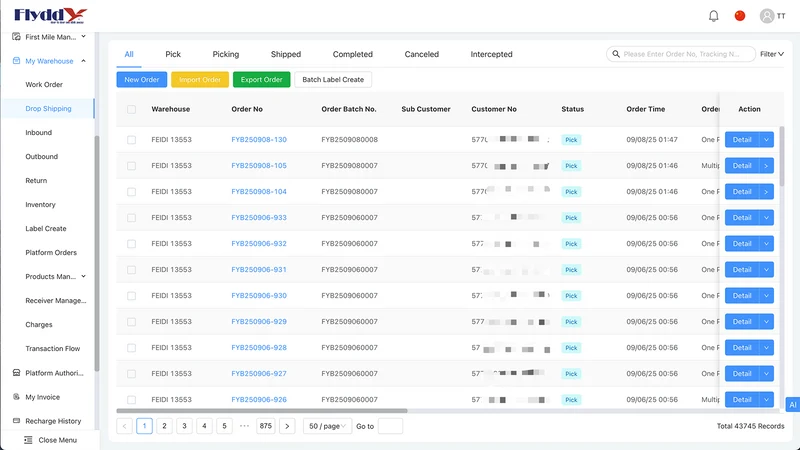The width and height of the screenshot is (800, 450).
Task: Check the row for FYB250906-933
Action: pos(132,218)
